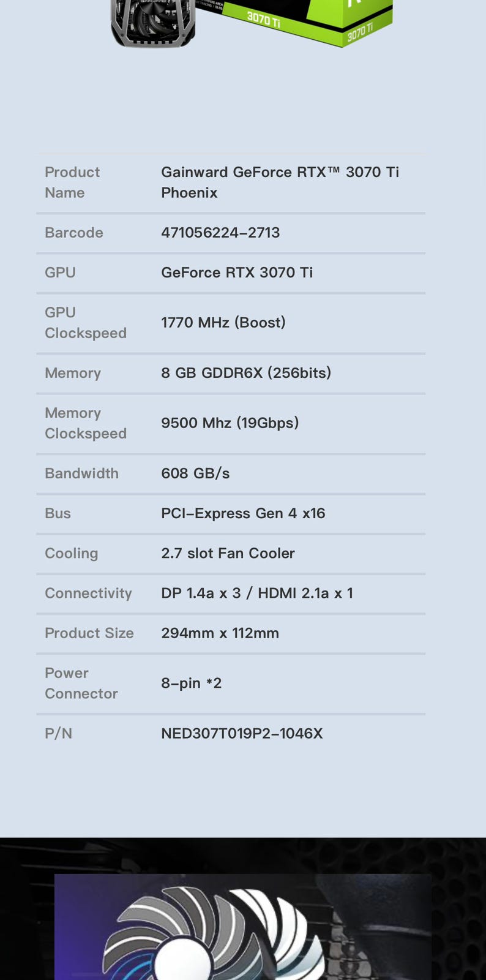This screenshot has height=980, width=486.
Task: Click the 8 GB GDDR6X memory value
Action: (x=246, y=373)
